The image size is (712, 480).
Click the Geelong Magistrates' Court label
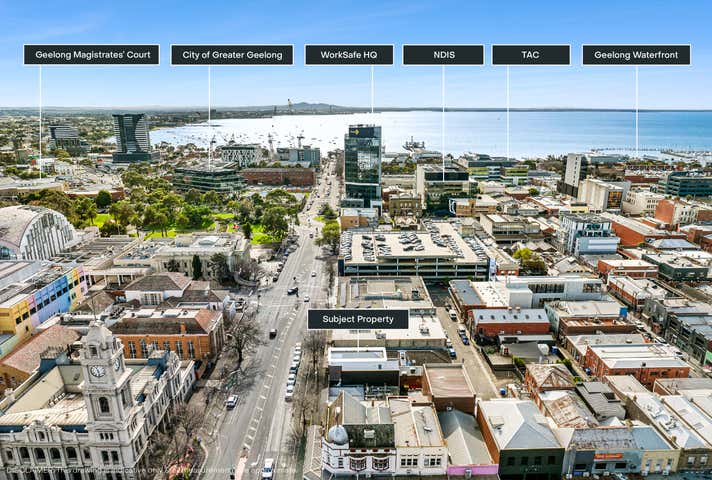coord(91,55)
